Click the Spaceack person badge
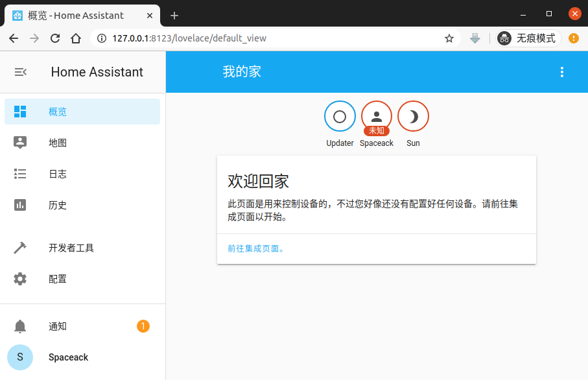 [x=377, y=117]
